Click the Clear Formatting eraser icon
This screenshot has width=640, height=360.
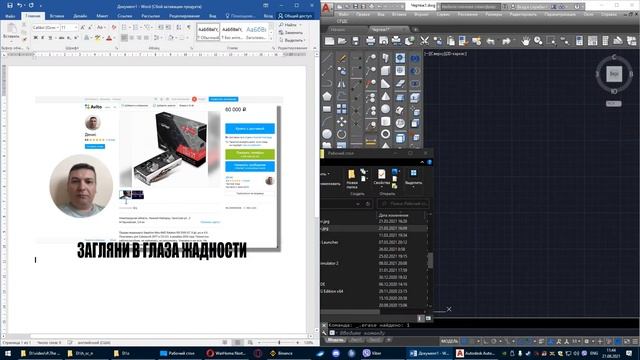click(114, 27)
